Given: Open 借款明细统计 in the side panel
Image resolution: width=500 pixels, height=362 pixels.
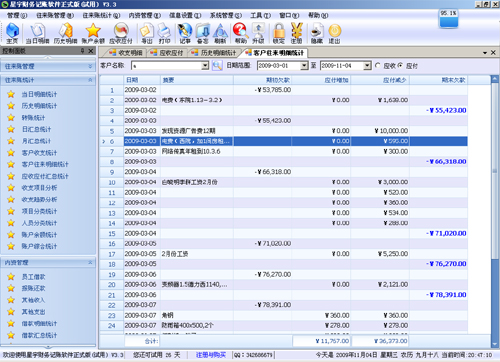Looking at the screenshot, I should tap(39, 323).
